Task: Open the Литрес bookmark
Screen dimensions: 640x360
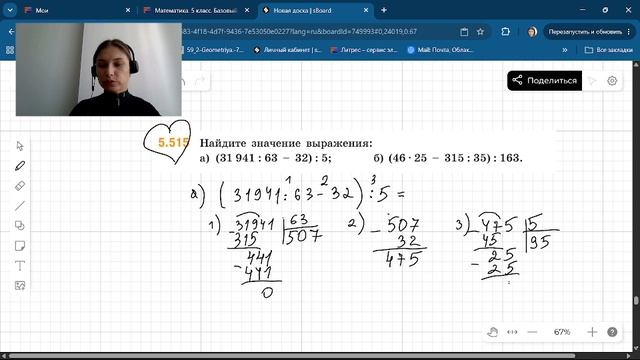Action: click(x=364, y=50)
